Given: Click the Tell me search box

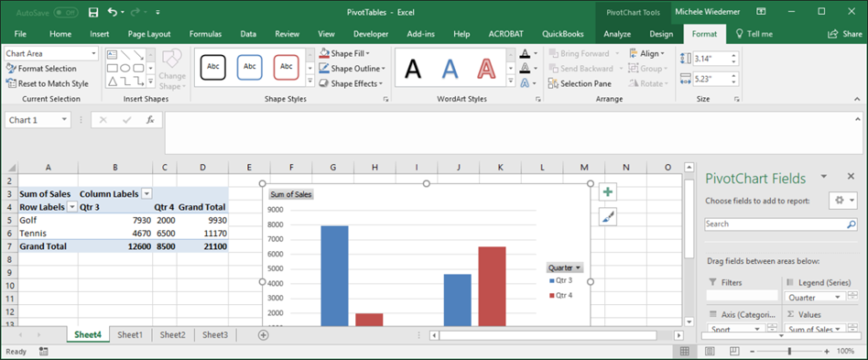Looking at the screenshot, I should (754, 34).
